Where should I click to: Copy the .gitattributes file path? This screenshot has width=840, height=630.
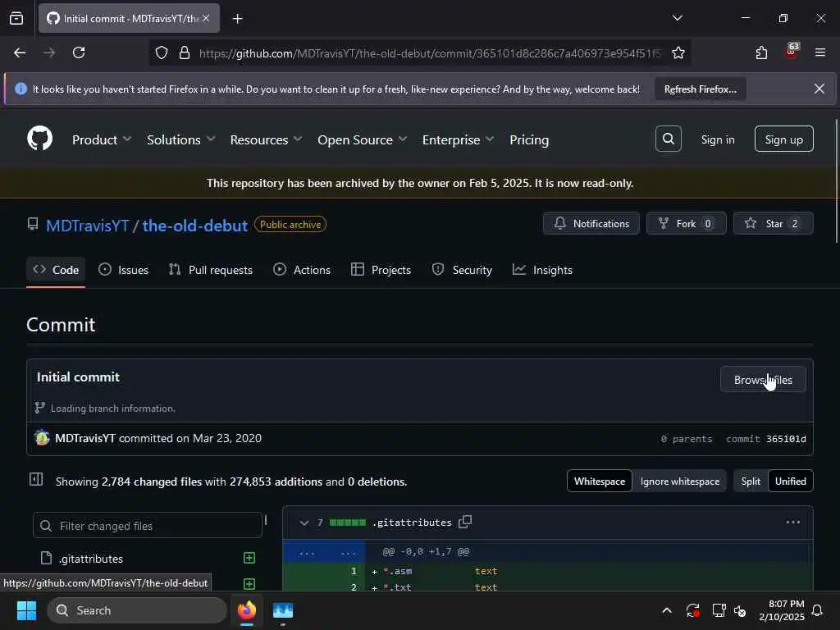[465, 522]
